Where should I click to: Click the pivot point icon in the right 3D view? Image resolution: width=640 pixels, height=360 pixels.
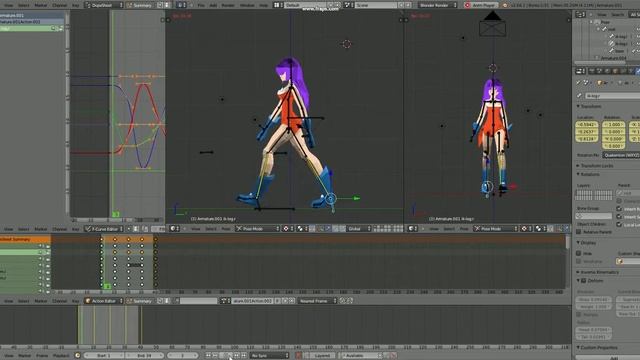click(527, 229)
